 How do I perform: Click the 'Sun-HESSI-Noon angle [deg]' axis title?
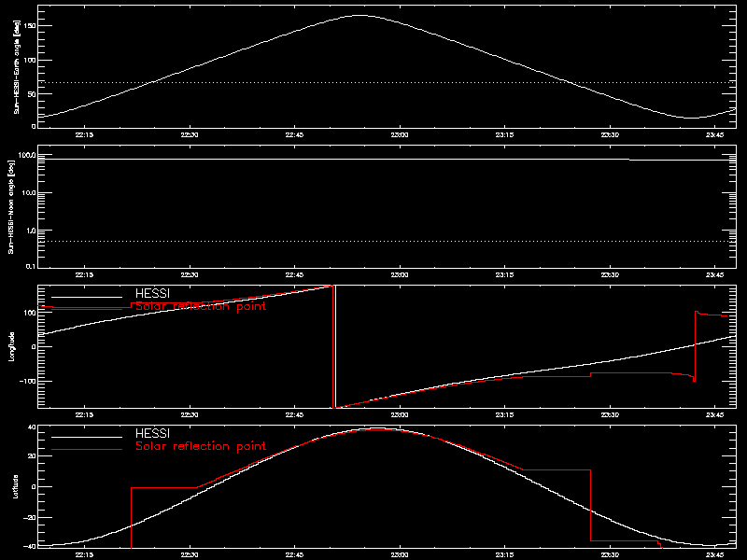click(12, 206)
